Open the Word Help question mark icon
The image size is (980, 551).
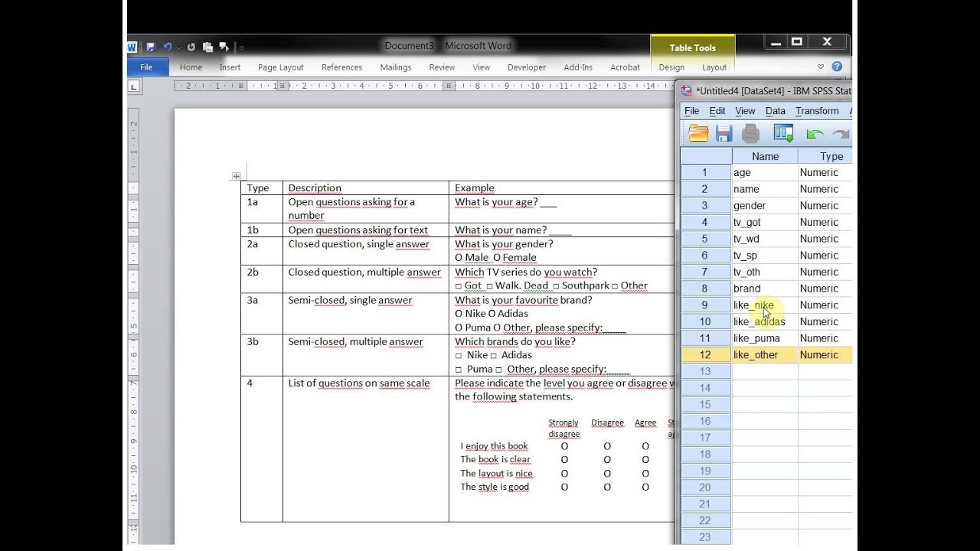[x=837, y=67]
